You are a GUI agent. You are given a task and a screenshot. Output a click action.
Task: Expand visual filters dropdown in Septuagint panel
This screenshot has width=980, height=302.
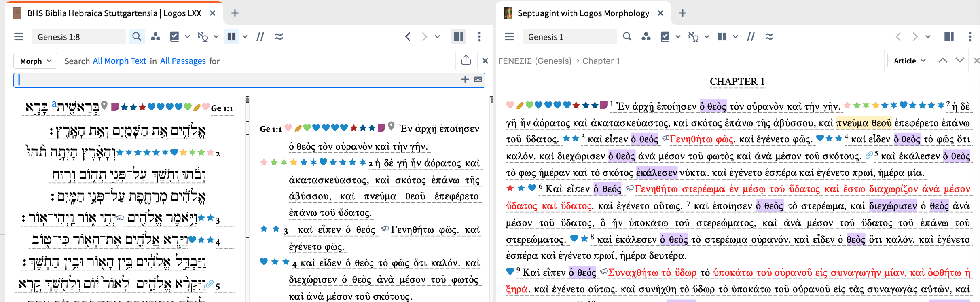click(678, 37)
